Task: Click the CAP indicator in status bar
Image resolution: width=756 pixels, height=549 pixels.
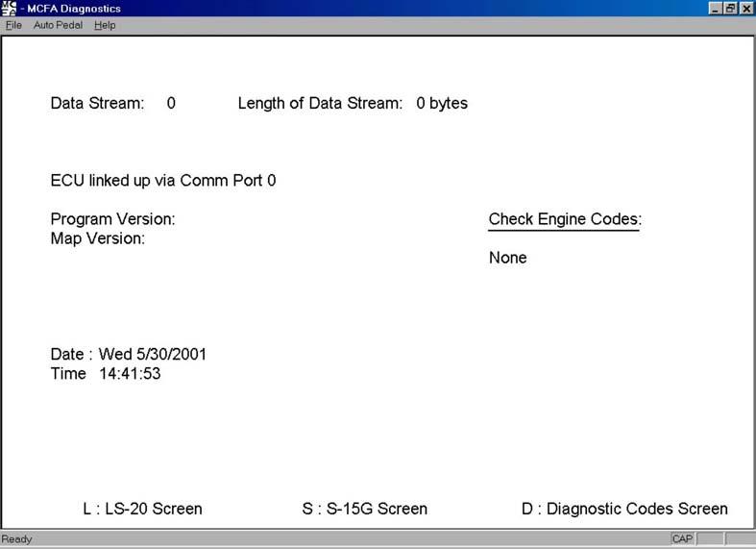Action: click(682, 538)
